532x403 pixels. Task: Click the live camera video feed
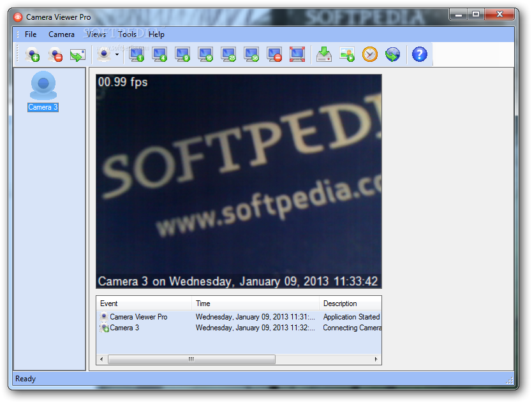click(239, 182)
